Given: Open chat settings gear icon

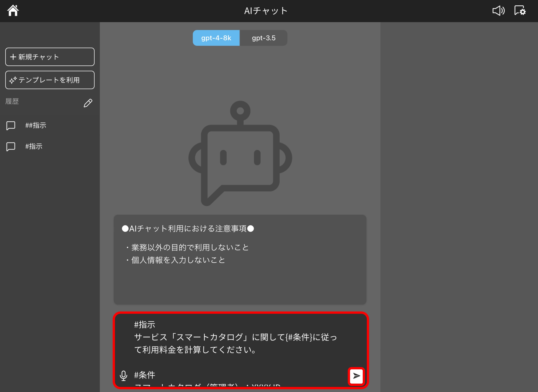Looking at the screenshot, I should tap(520, 11).
